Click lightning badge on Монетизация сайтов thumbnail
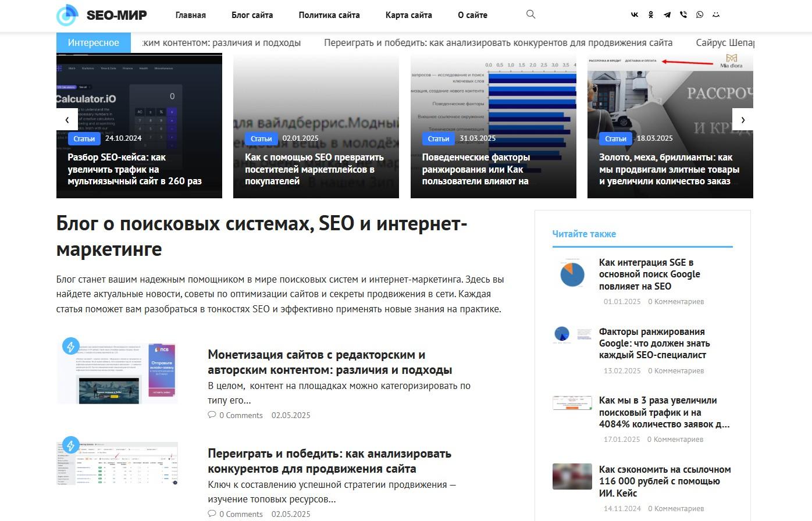Screen dimensions: 812x521 click(x=70, y=347)
